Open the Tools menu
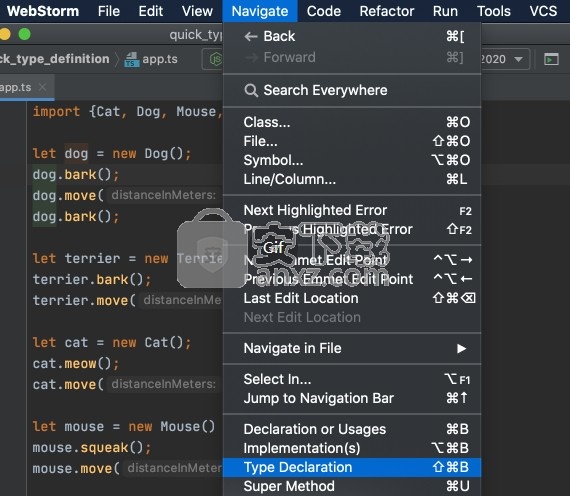Screen dimensions: 570x499 point(493,11)
